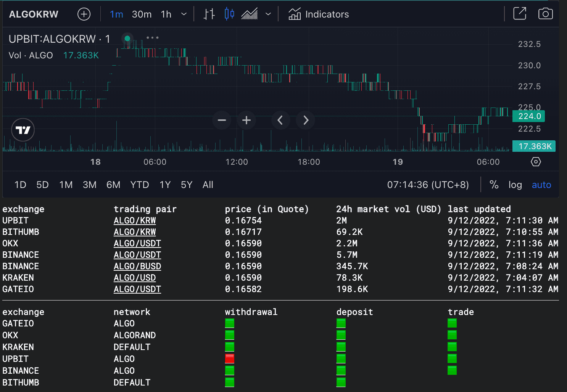Open the KRAKEN ALGO/USD pair link
The height and width of the screenshot is (392, 567).
[x=135, y=278]
